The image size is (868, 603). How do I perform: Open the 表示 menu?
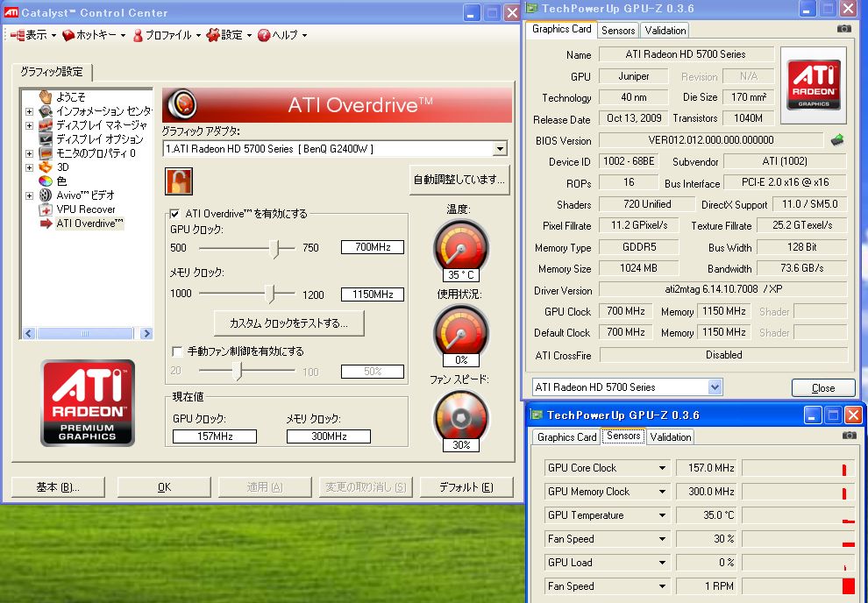click(x=33, y=35)
